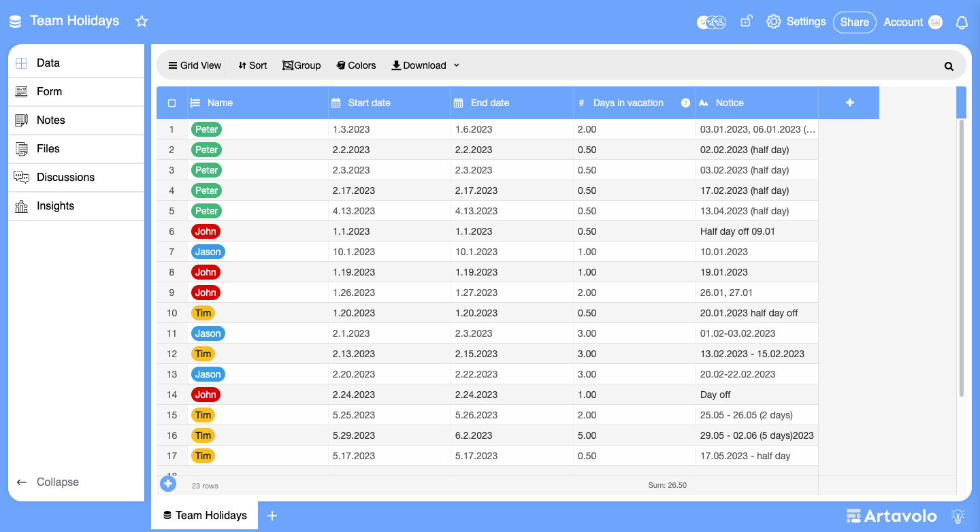The width and height of the screenshot is (980, 532).
Task: Open the table search magnifier
Action: point(949,66)
